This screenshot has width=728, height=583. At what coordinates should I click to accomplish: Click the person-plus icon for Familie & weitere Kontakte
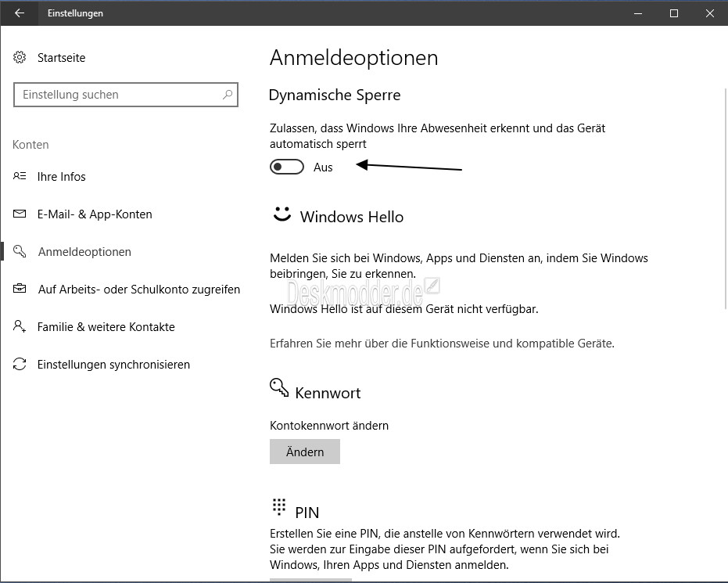(x=20, y=326)
